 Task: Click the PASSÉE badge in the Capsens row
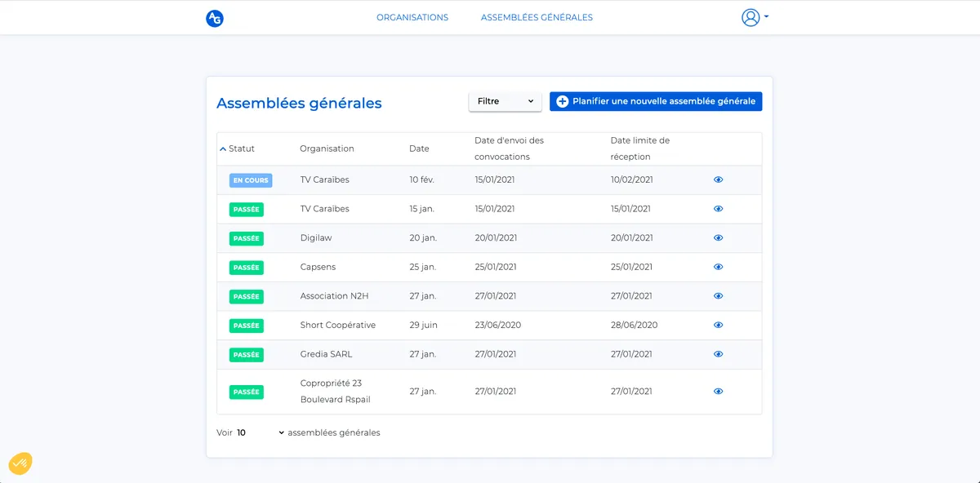246,268
